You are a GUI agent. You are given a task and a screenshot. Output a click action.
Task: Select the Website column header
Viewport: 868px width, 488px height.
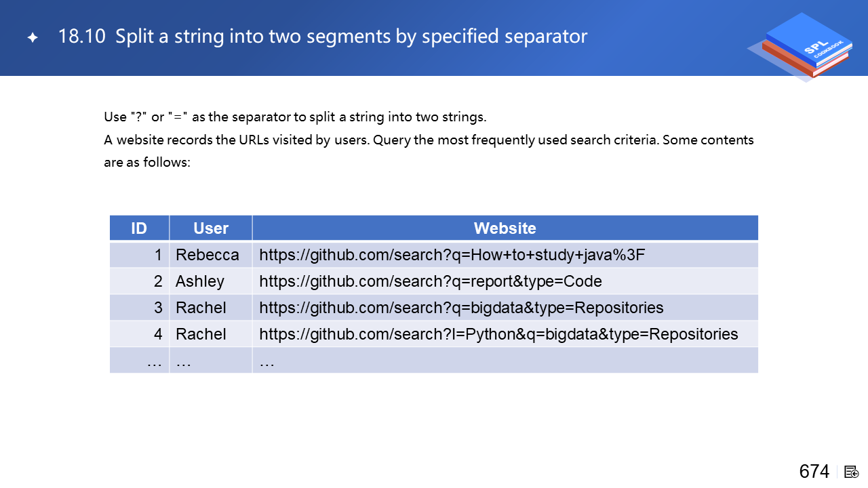505,228
